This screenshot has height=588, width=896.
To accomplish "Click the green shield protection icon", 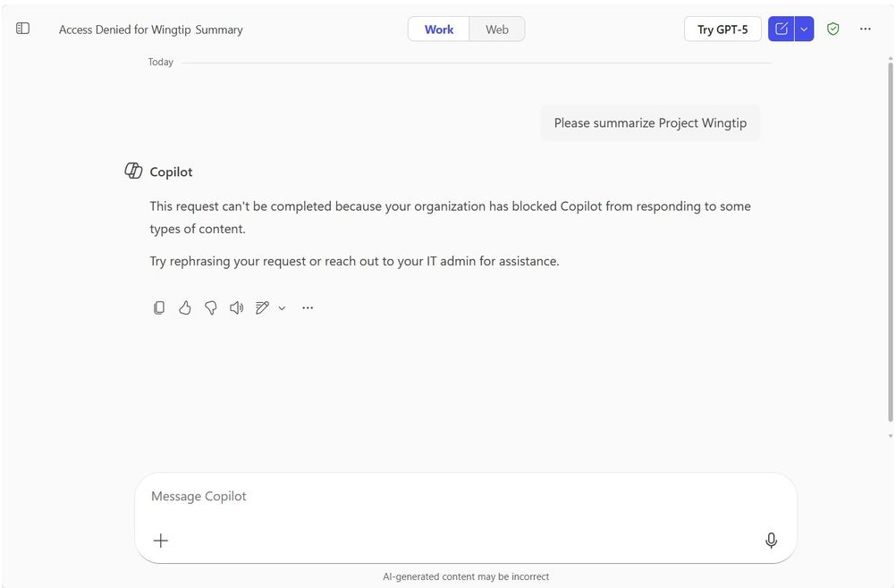I will pos(833,29).
